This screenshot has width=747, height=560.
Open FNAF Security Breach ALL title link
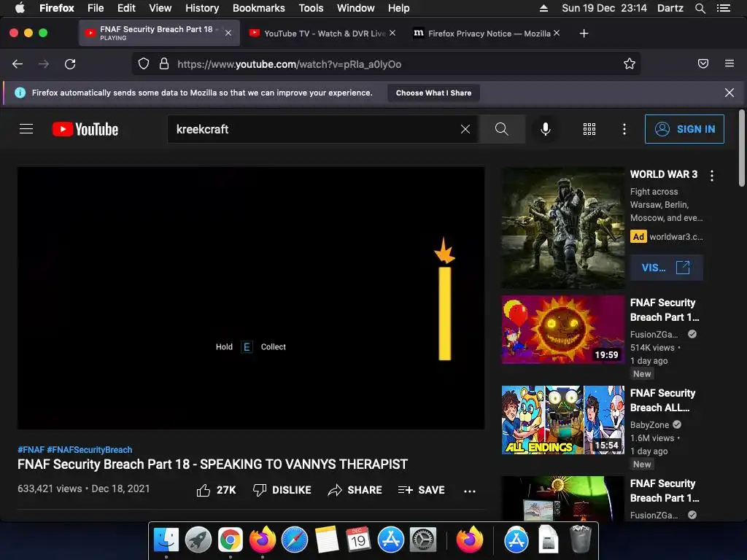pyautogui.click(x=662, y=400)
